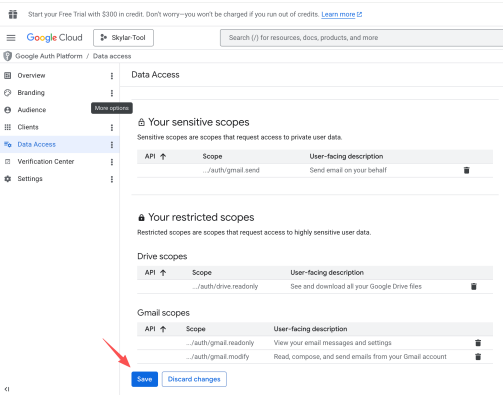Select Branding in sidebar
Viewport: 503px width, 395px height.
(31, 93)
